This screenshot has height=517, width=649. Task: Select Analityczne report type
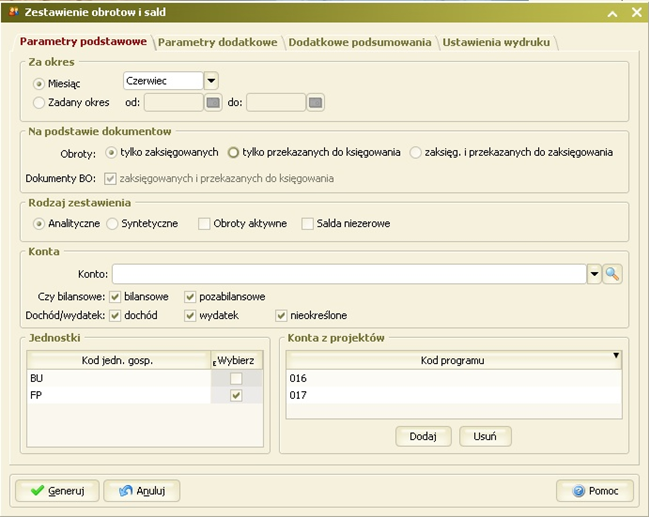pos(38,224)
